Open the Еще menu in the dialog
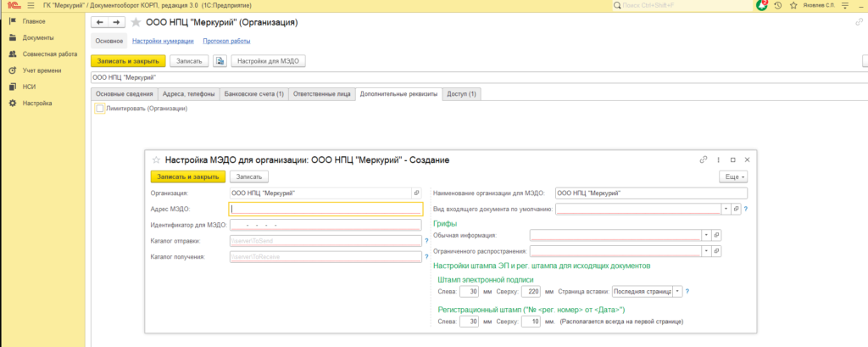 tap(732, 176)
